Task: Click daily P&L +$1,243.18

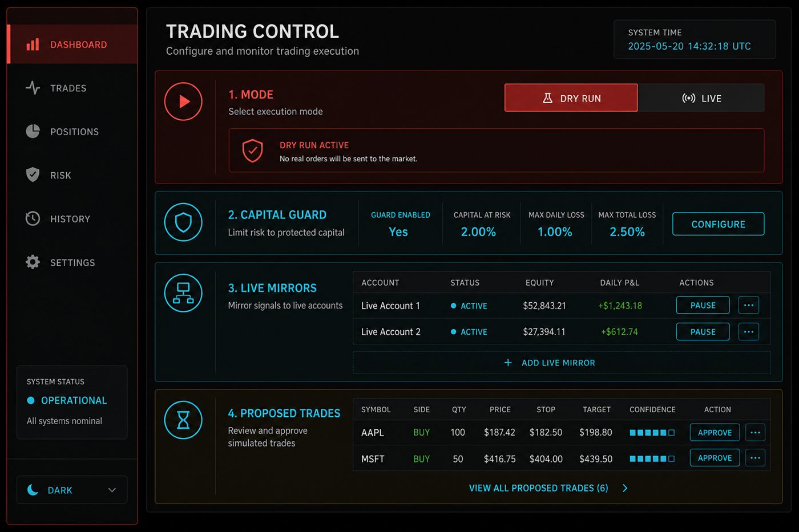Action: [x=620, y=306]
